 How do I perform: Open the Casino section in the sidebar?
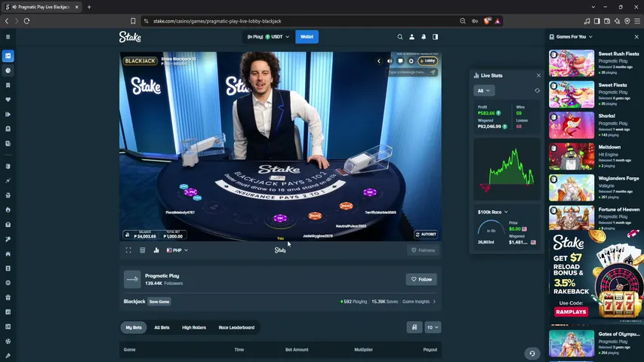8,56
